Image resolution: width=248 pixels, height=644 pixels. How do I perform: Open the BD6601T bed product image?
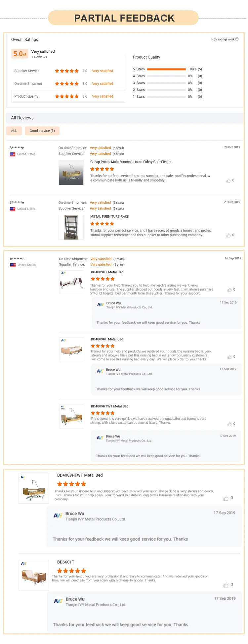pos(34,575)
